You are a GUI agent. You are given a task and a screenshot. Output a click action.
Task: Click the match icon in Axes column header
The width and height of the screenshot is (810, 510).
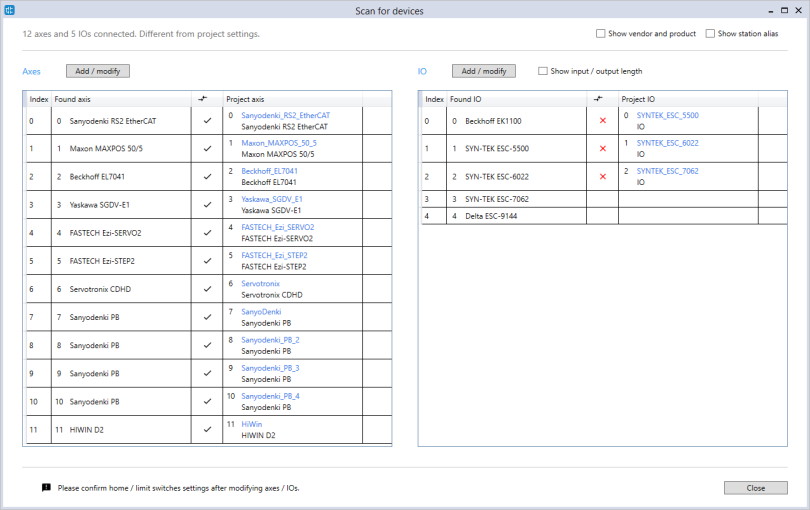202,99
